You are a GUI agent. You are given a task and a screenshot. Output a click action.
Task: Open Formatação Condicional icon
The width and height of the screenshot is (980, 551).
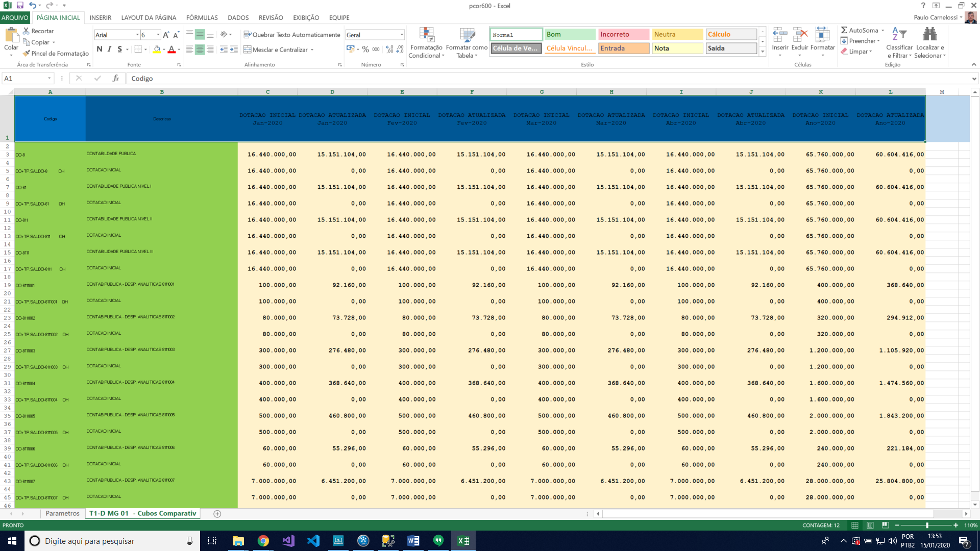tap(426, 35)
